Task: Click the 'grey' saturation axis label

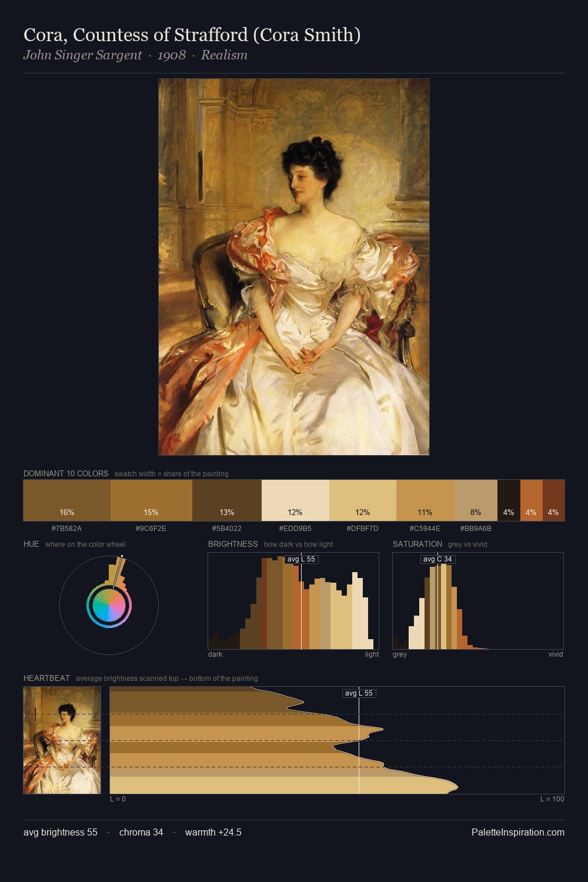Action: pyautogui.click(x=400, y=654)
